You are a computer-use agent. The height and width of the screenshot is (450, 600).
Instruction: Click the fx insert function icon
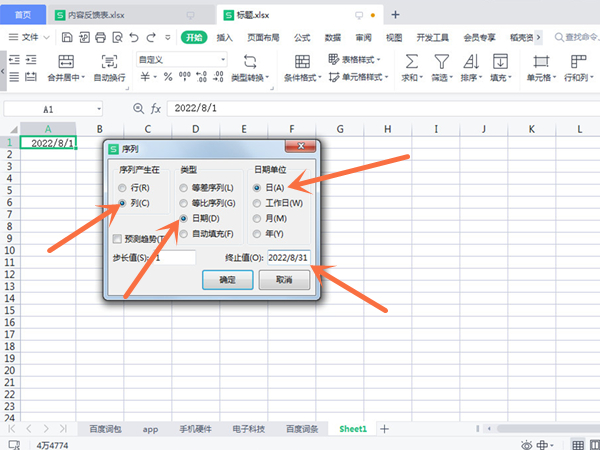coord(157,108)
